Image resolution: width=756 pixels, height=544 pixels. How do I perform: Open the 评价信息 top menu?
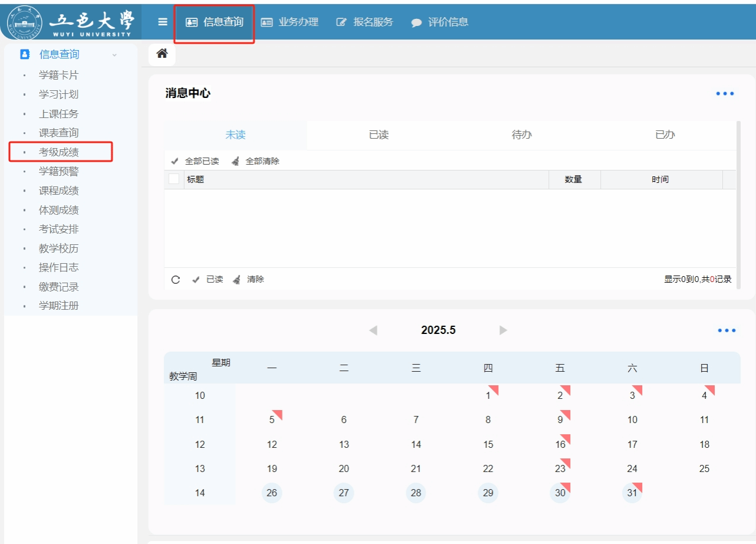(440, 22)
